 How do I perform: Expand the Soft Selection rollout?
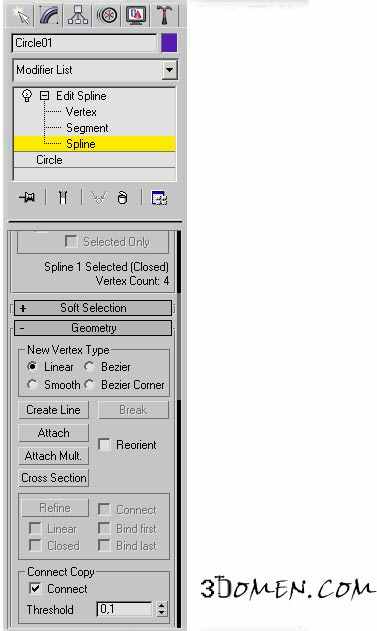click(93, 308)
